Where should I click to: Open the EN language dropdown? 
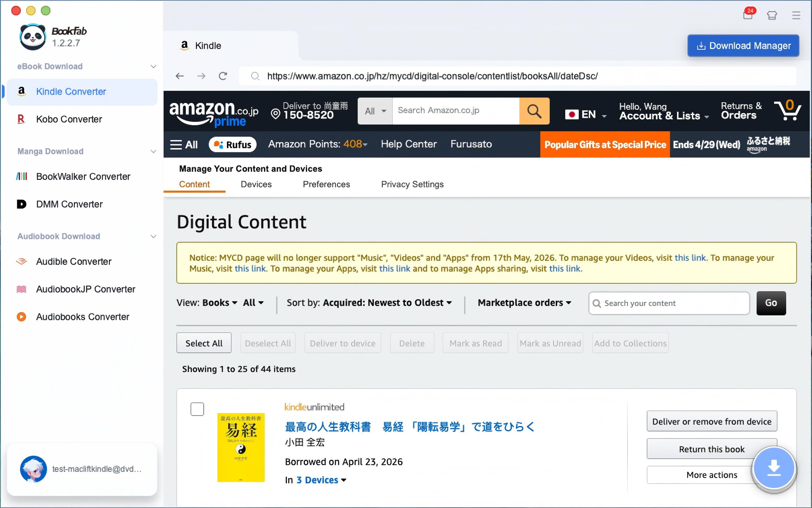click(x=586, y=114)
